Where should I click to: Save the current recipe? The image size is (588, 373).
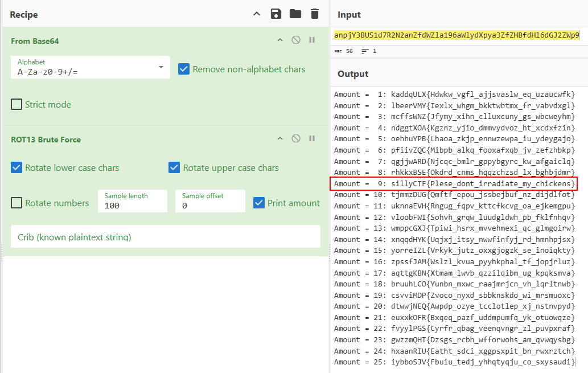click(276, 14)
